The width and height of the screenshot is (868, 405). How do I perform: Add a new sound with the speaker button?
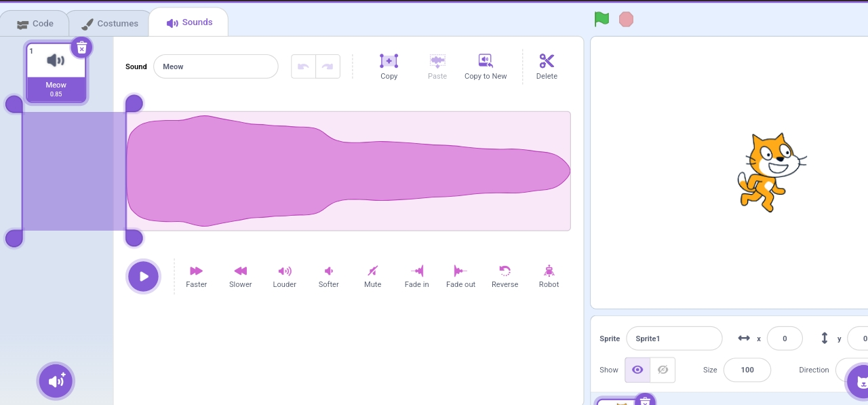point(56,381)
